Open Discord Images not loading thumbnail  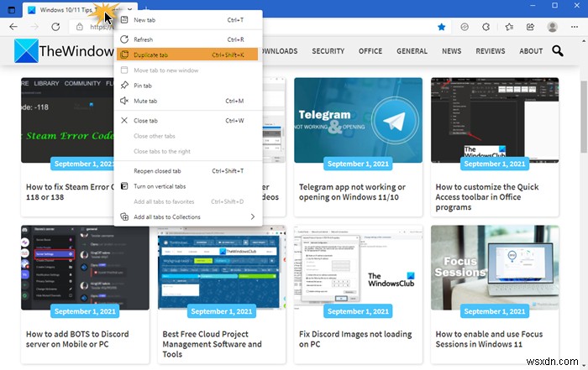pos(358,268)
